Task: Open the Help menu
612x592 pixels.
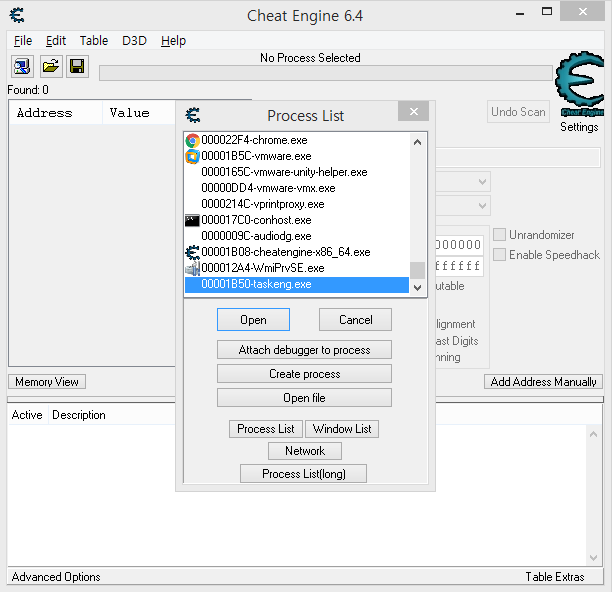Action: [173, 41]
